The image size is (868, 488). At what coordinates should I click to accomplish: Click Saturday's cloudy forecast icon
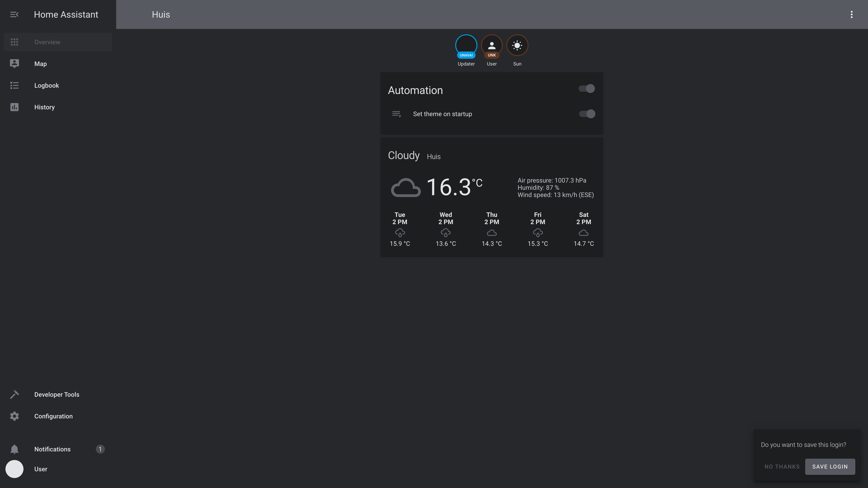click(584, 233)
